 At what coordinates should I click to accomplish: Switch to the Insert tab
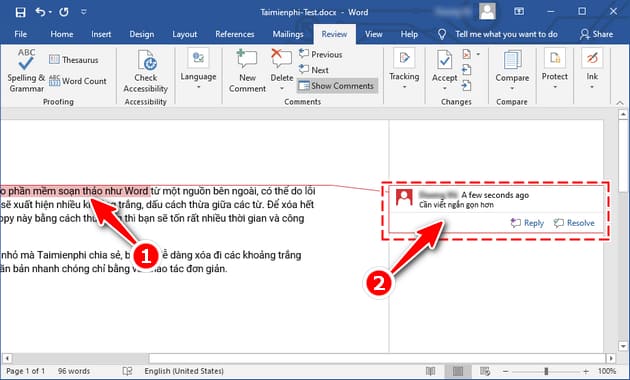tap(101, 34)
